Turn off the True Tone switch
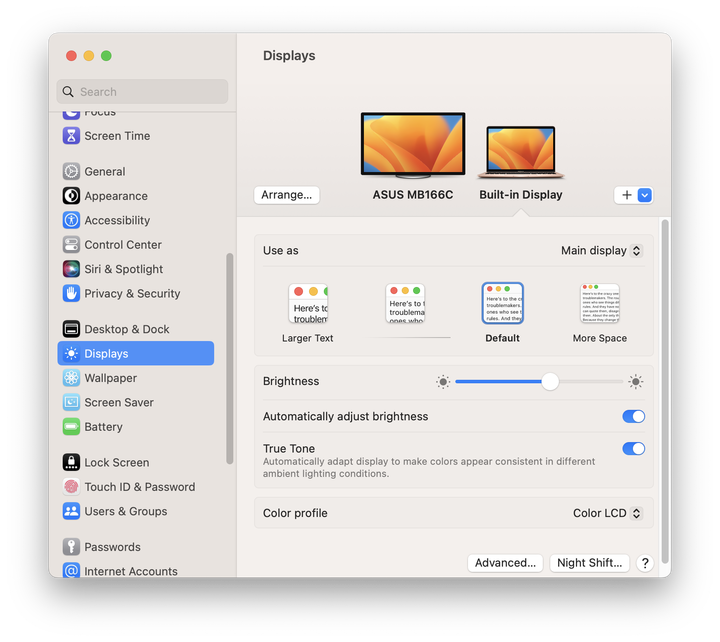 pyautogui.click(x=633, y=448)
